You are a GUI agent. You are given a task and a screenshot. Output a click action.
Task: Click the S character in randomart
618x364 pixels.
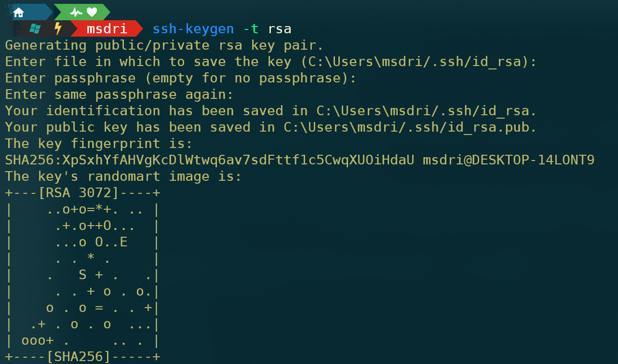point(82,275)
